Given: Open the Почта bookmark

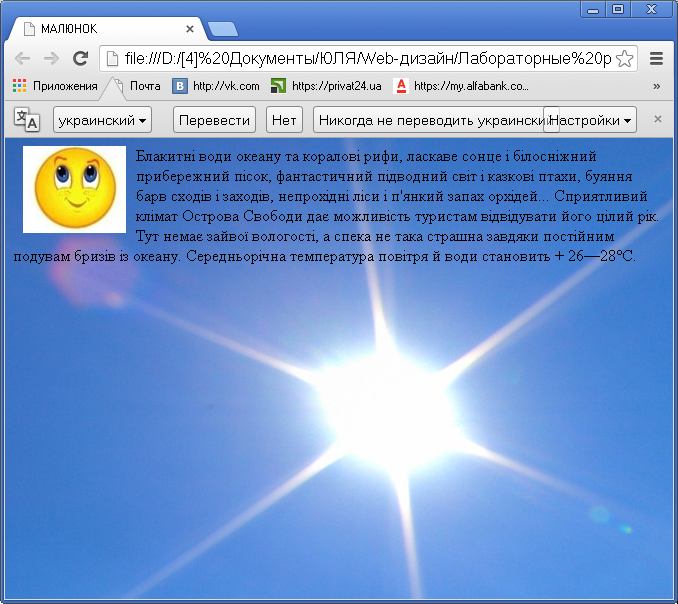Looking at the screenshot, I should (x=138, y=86).
